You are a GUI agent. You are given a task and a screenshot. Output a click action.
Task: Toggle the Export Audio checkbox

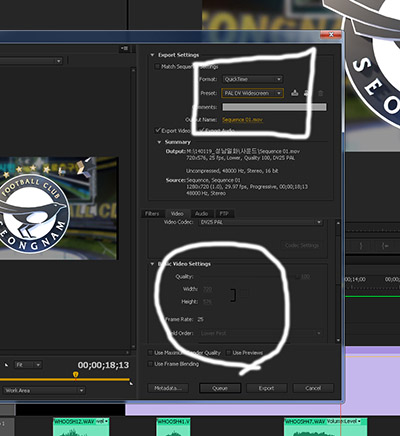(x=201, y=130)
